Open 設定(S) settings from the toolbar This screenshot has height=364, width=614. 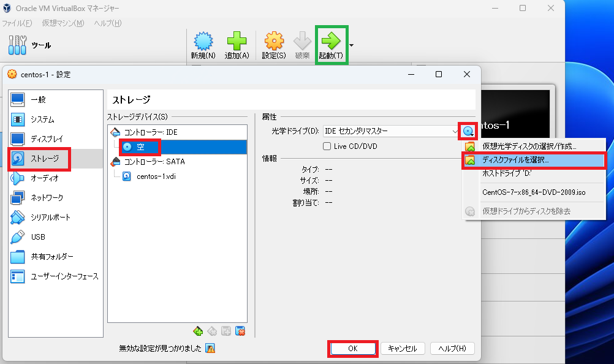(274, 45)
